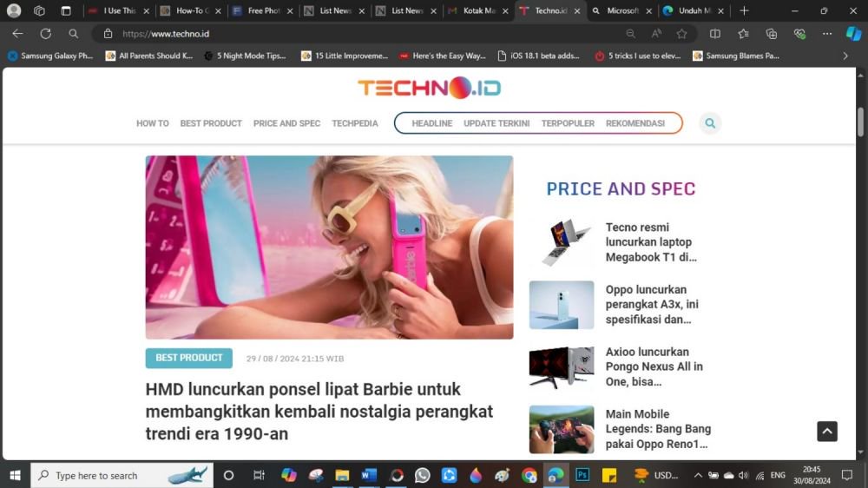The width and height of the screenshot is (868, 488).
Task: Select UPDATE TERKINI in the nav
Action: tap(496, 123)
